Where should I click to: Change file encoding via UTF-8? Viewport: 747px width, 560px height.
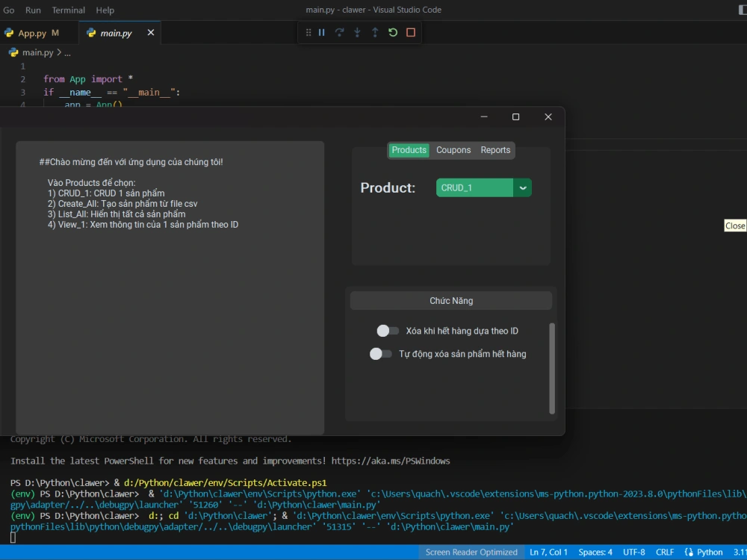click(x=633, y=552)
